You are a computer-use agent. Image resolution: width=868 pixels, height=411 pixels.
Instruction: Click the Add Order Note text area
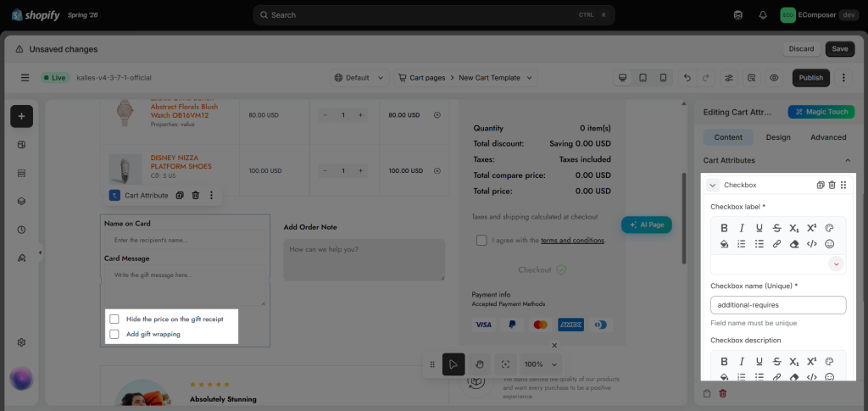[364, 259]
